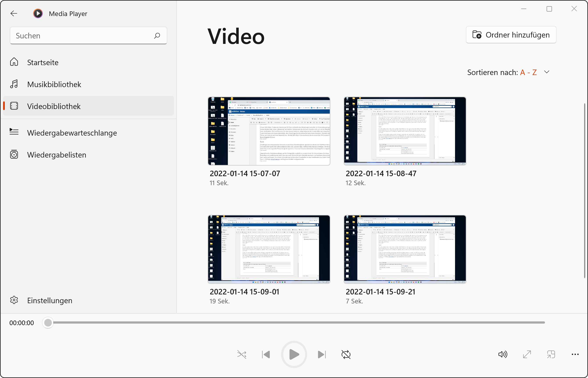Click the playback seek slider handle
Screen dimensions: 588x378
click(x=48, y=322)
